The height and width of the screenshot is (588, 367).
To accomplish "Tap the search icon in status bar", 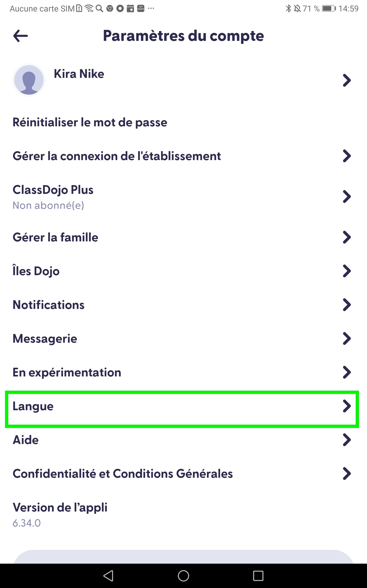I will pos(99,8).
